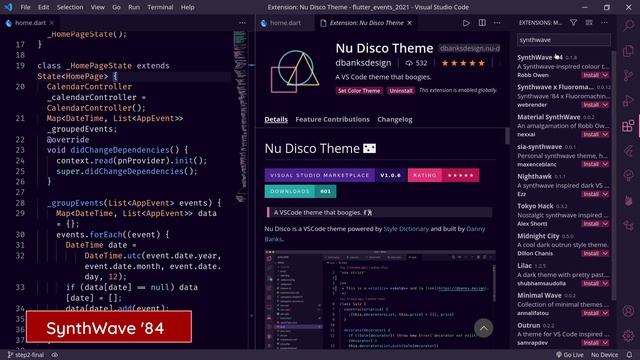Expand Install dropdown arrow for Nighthawk
This screenshot has width=640, height=360.
(605, 194)
